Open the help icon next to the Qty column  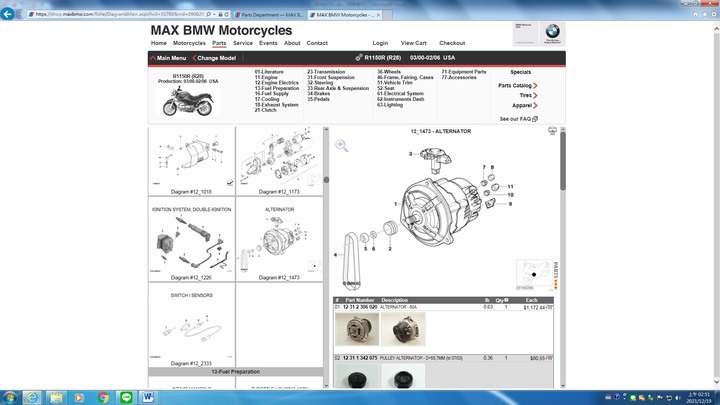(506, 300)
